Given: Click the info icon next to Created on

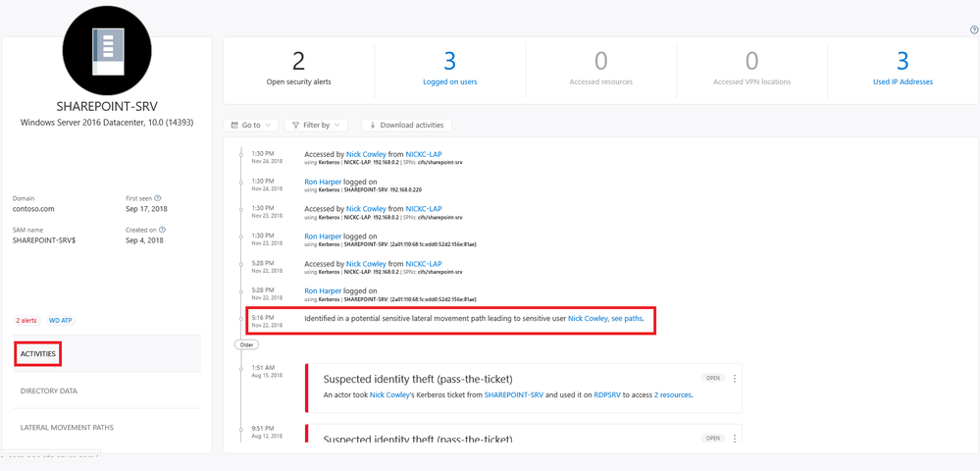Looking at the screenshot, I should pyautogui.click(x=162, y=230).
